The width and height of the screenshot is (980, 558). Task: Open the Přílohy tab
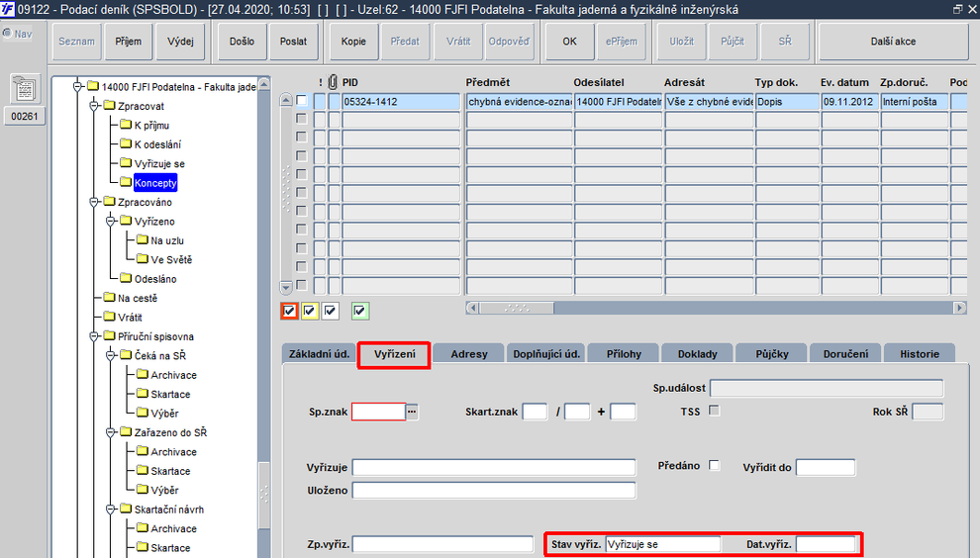[624, 353]
